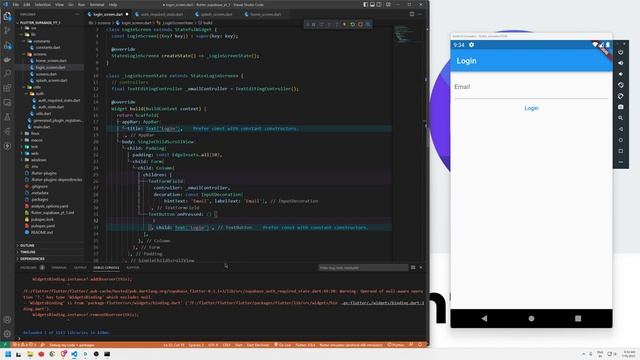Switch to auth_required_state.dart editor tab
Screen dimensions: 640x360
click(x=161, y=14)
